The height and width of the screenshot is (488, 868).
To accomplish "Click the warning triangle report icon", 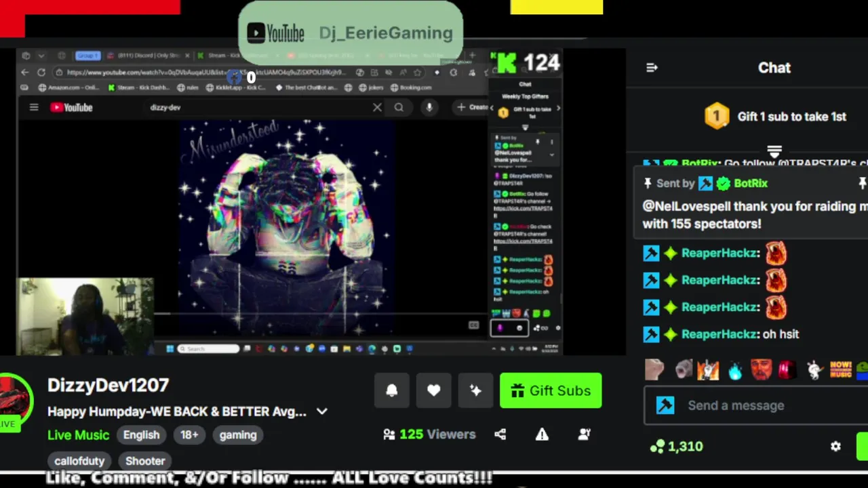I will tap(542, 434).
